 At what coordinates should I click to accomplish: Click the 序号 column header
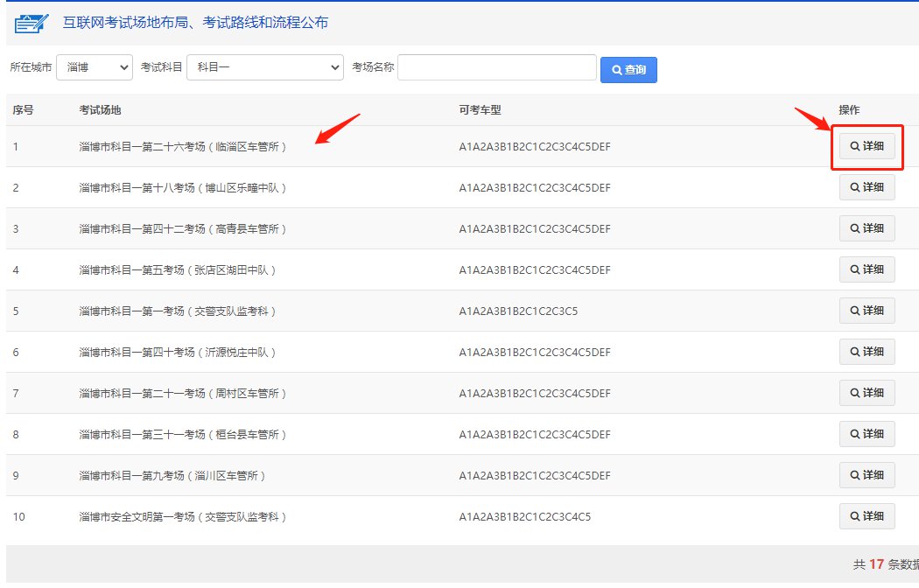click(23, 110)
